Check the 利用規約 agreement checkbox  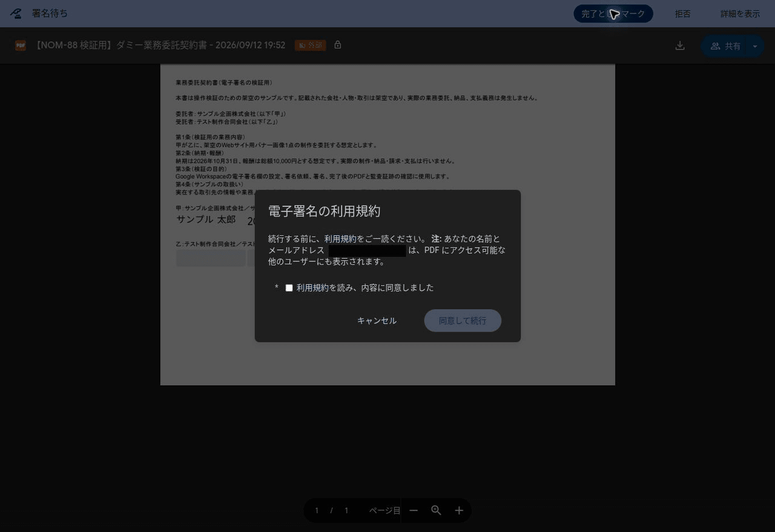289,287
